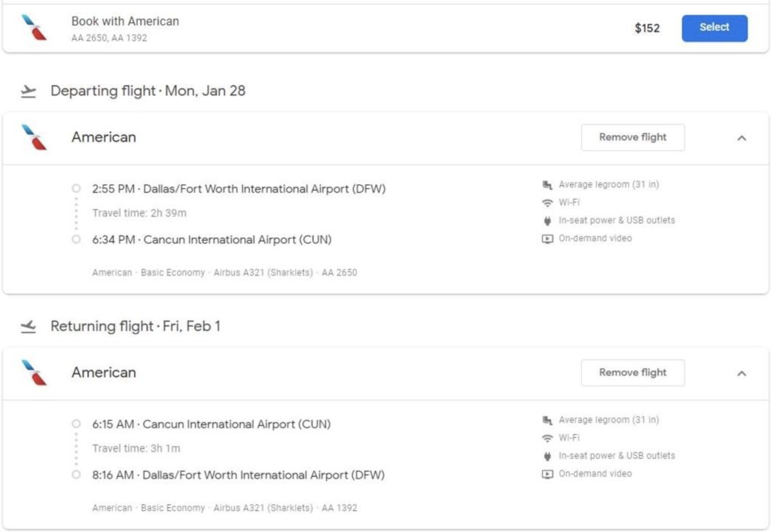Click the 2:55 PM Dallas/Fort Worth departure line
Viewport: 771px width, 532px height.
click(239, 189)
